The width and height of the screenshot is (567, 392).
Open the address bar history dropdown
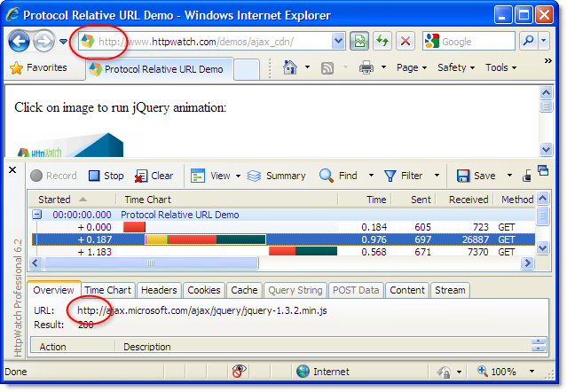tap(338, 41)
